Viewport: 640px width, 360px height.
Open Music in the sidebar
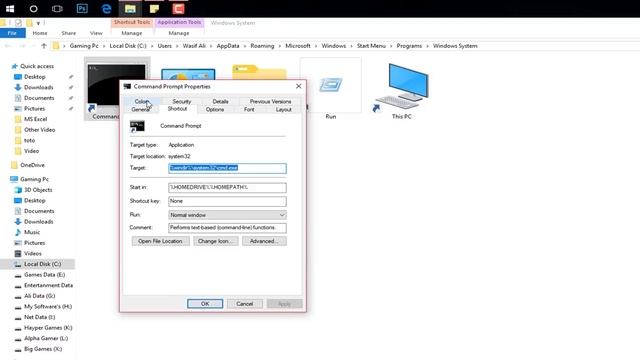point(32,232)
